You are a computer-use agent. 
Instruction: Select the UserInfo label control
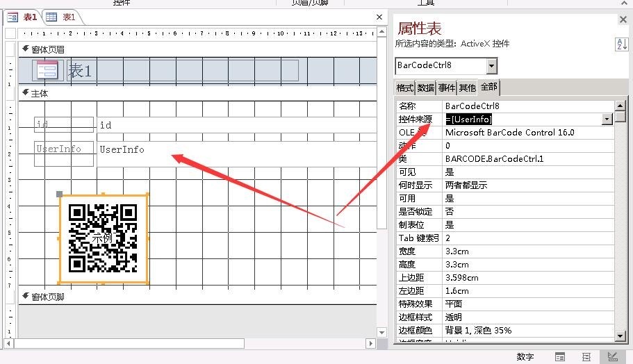pyautogui.click(x=64, y=154)
